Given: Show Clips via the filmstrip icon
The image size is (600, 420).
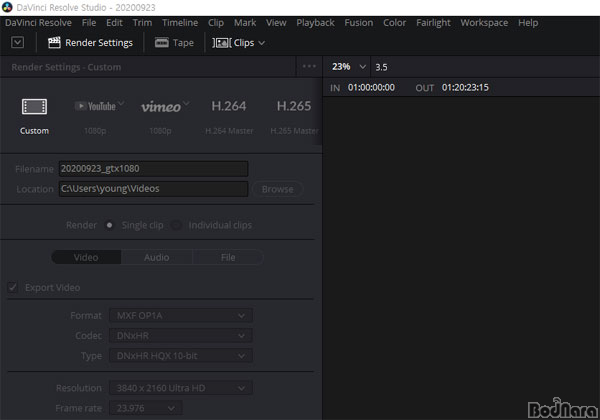Looking at the screenshot, I should (222, 43).
